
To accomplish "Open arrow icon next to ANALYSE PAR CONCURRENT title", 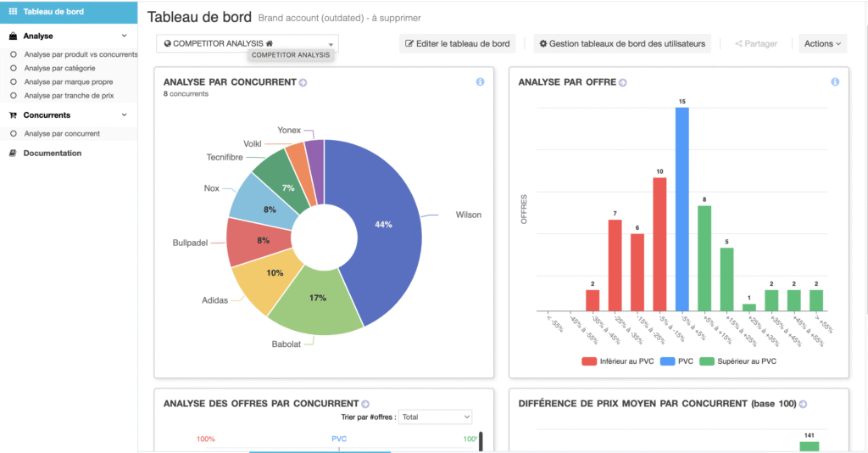I will pyautogui.click(x=303, y=82).
